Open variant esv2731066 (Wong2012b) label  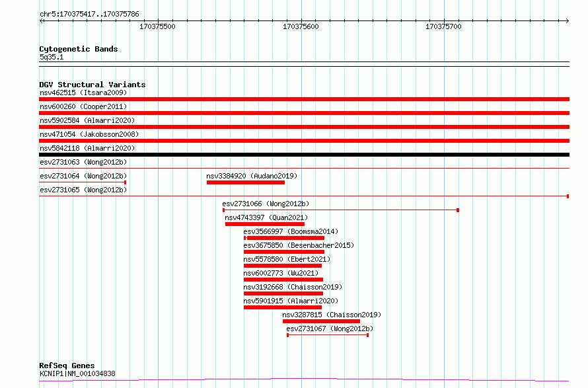tap(266, 204)
